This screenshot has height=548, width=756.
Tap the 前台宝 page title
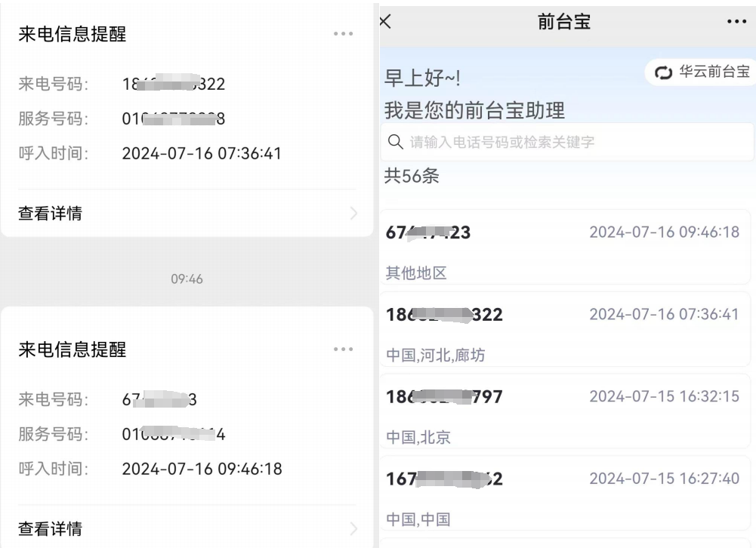coord(564,22)
